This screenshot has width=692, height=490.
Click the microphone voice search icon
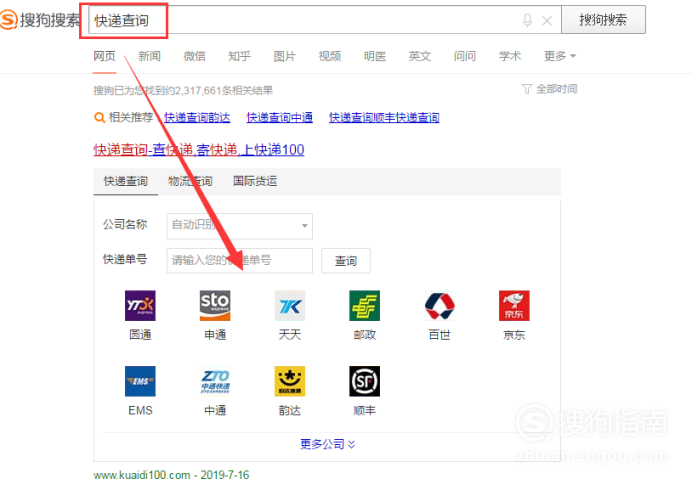click(527, 20)
